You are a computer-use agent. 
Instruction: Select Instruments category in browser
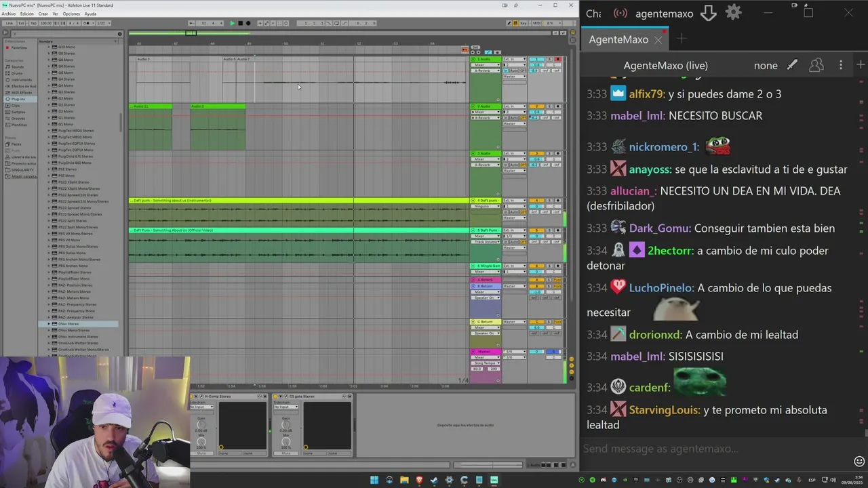point(21,80)
